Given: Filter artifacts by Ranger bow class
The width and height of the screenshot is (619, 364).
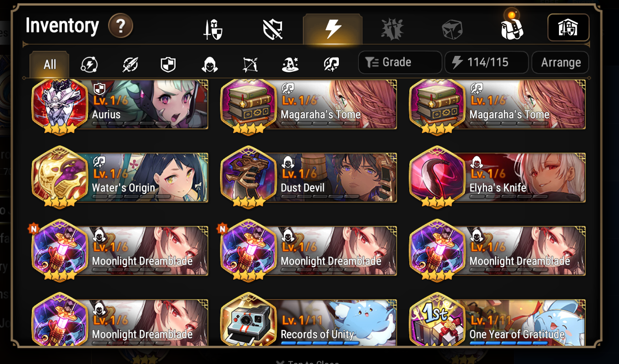Looking at the screenshot, I should click(250, 65).
